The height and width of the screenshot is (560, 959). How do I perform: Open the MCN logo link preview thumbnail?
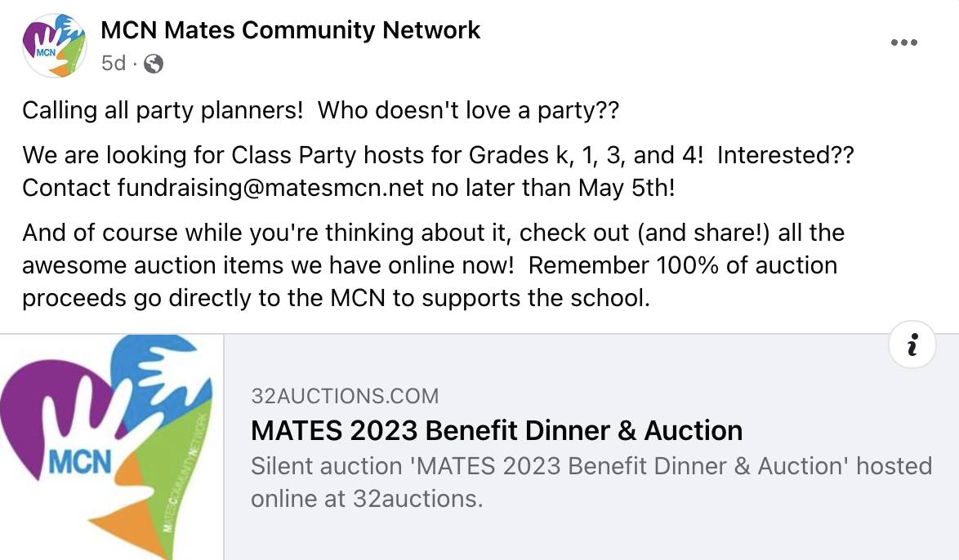[111, 447]
